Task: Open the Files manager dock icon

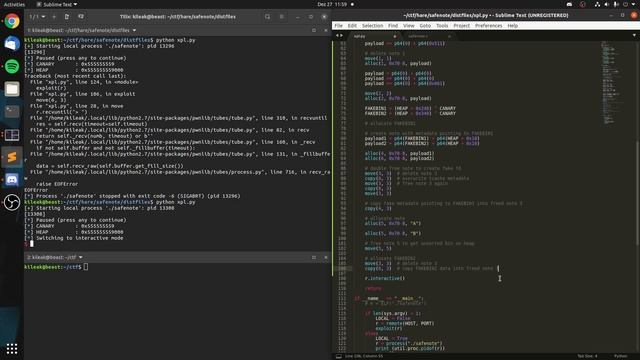Action: point(12,89)
